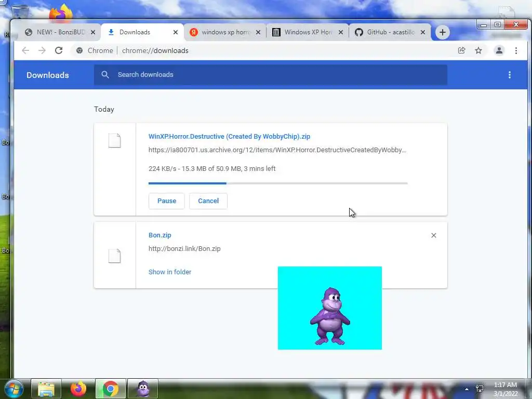Open the Downloads page more actions menu
Screen dimensions: 532x399
[x=510, y=75]
